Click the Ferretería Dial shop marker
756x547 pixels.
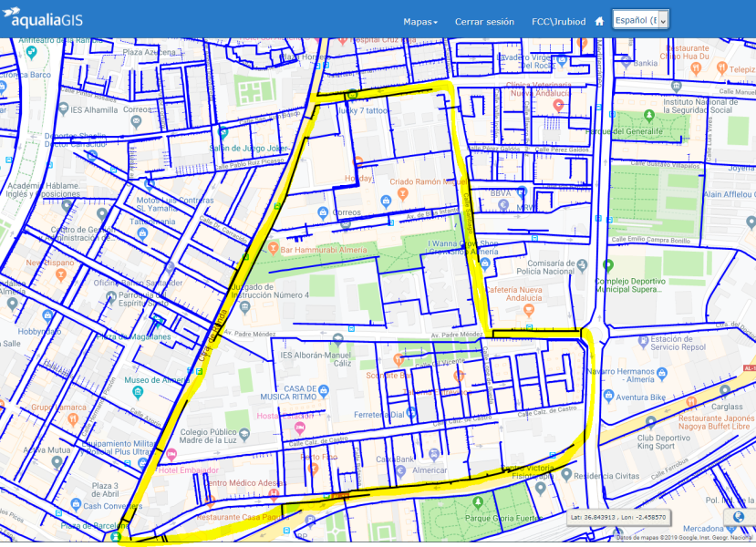(410, 413)
